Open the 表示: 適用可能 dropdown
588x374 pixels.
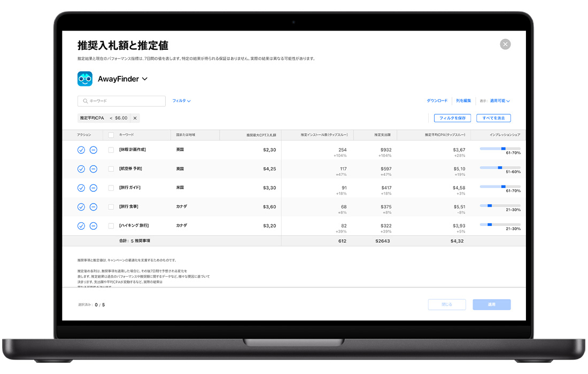(x=500, y=101)
